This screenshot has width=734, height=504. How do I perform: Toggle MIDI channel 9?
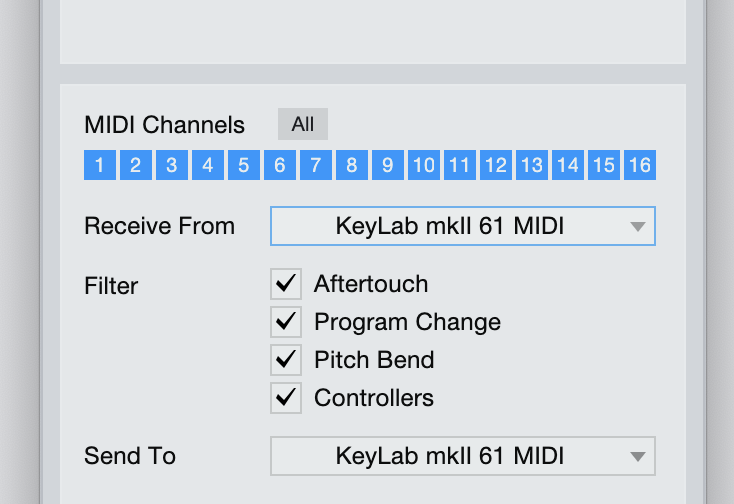(x=388, y=165)
